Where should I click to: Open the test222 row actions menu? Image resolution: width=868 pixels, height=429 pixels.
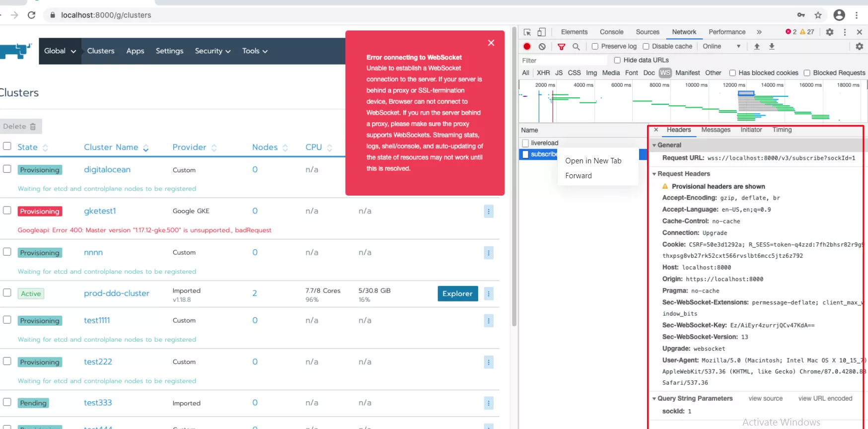(x=489, y=362)
